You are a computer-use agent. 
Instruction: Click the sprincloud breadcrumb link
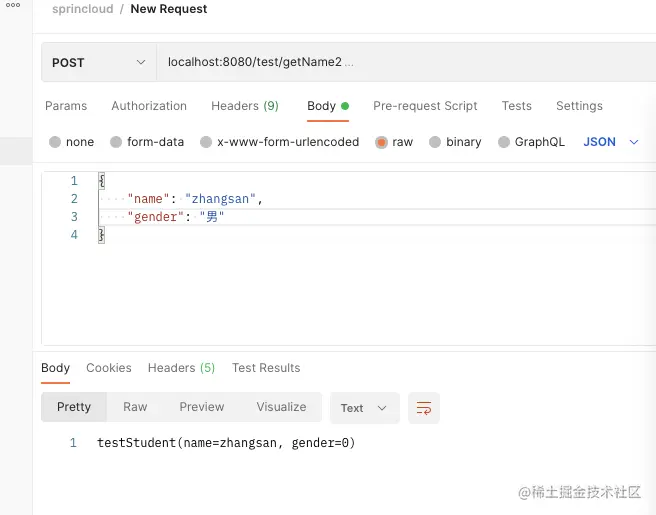(x=83, y=9)
